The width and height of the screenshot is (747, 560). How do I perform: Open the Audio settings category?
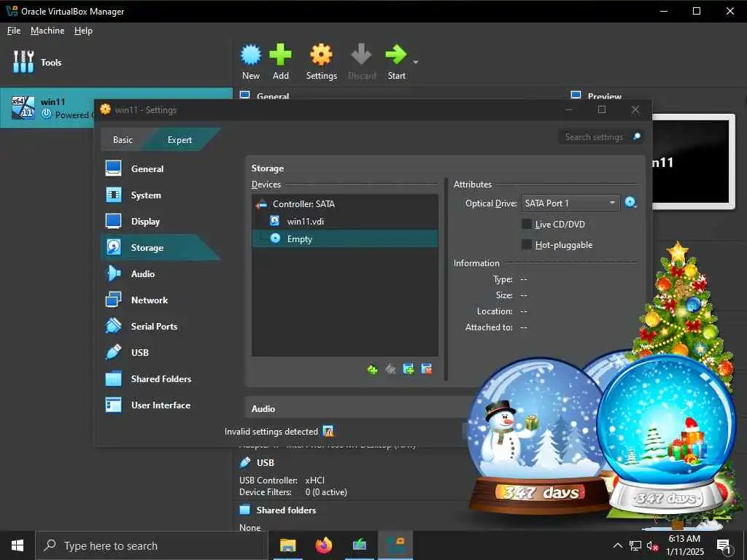[143, 273]
